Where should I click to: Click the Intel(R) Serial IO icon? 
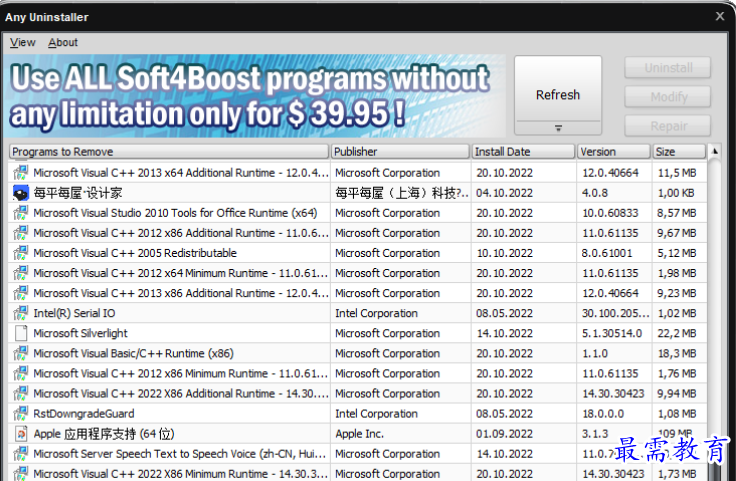pos(20,313)
